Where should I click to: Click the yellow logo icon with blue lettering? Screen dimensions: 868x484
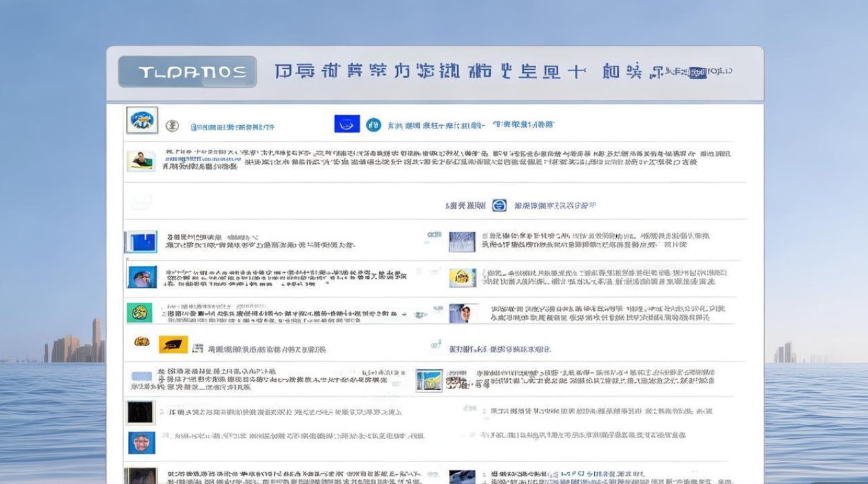462,277
